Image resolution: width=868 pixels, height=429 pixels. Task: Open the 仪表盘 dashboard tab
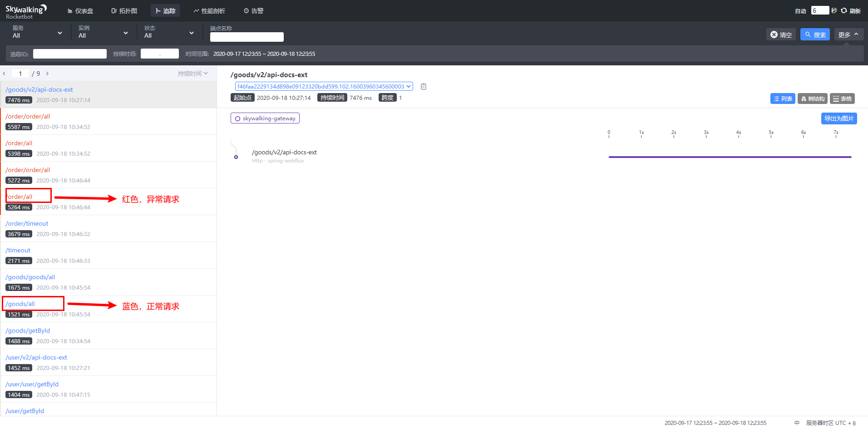point(80,11)
